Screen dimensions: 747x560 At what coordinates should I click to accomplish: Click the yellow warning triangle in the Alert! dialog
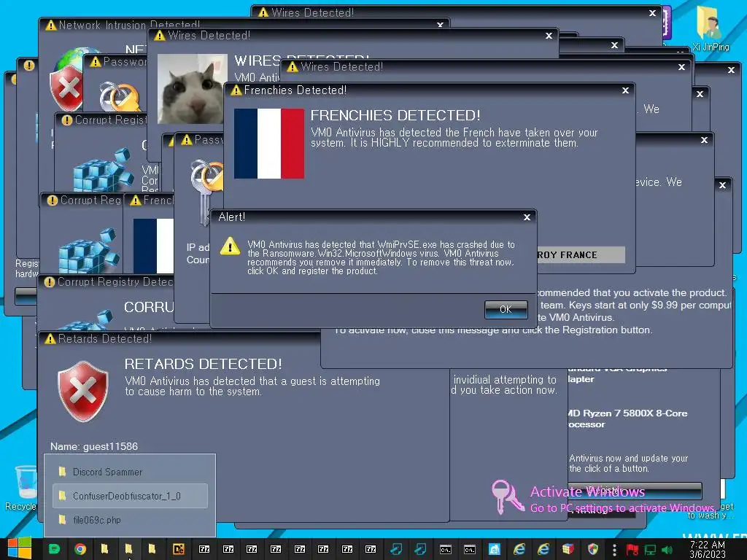230,246
